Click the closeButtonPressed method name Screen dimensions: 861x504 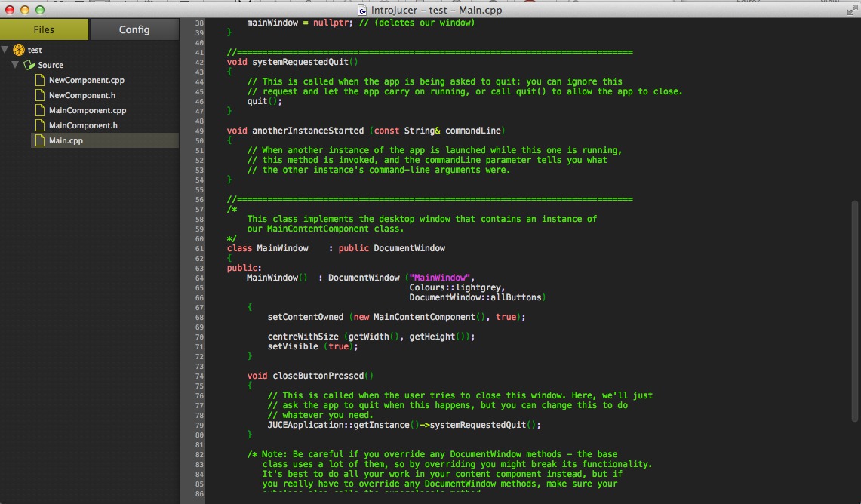tap(318, 376)
